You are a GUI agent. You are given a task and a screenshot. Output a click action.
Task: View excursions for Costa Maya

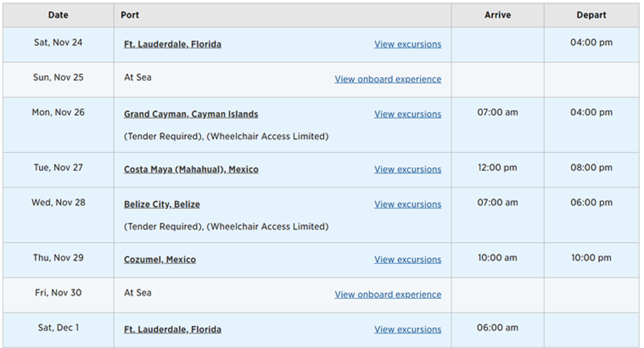click(x=407, y=169)
